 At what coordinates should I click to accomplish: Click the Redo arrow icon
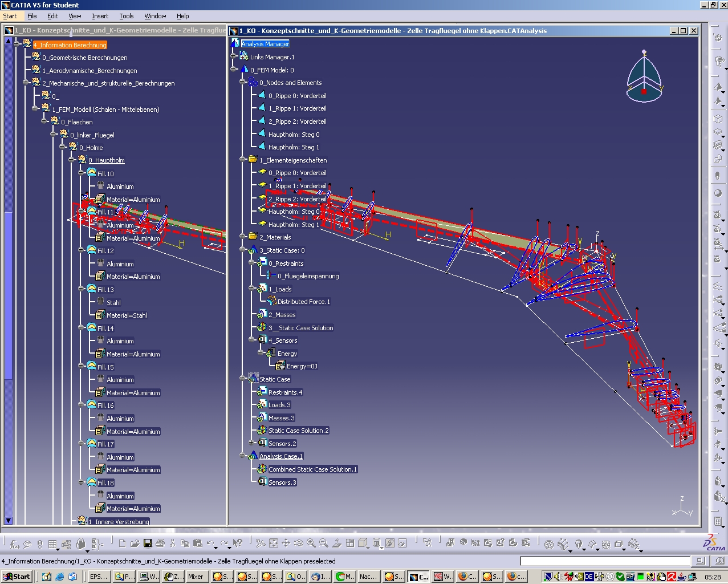pyautogui.click(x=223, y=544)
